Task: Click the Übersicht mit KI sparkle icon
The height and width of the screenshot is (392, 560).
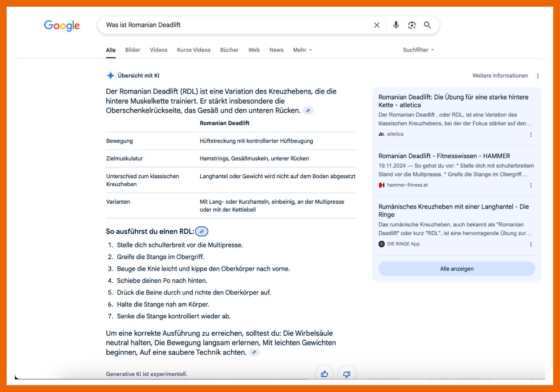Action: (x=110, y=75)
